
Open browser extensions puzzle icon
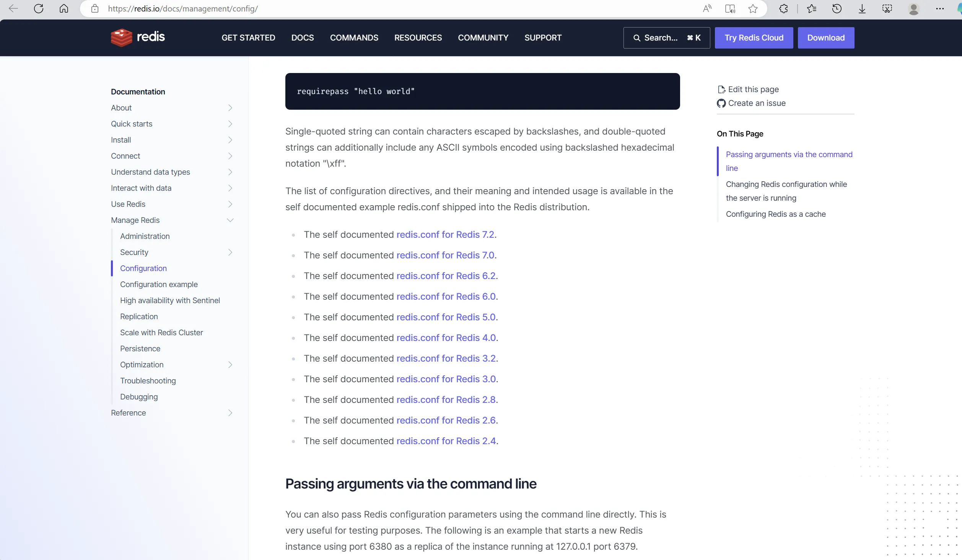click(x=783, y=8)
